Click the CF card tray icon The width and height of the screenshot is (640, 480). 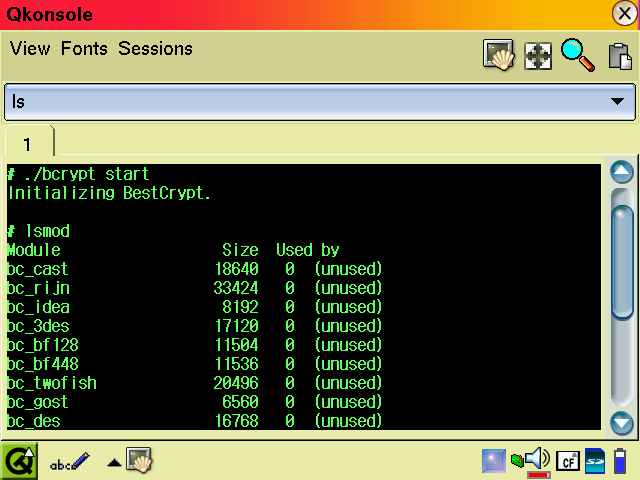tap(568, 461)
